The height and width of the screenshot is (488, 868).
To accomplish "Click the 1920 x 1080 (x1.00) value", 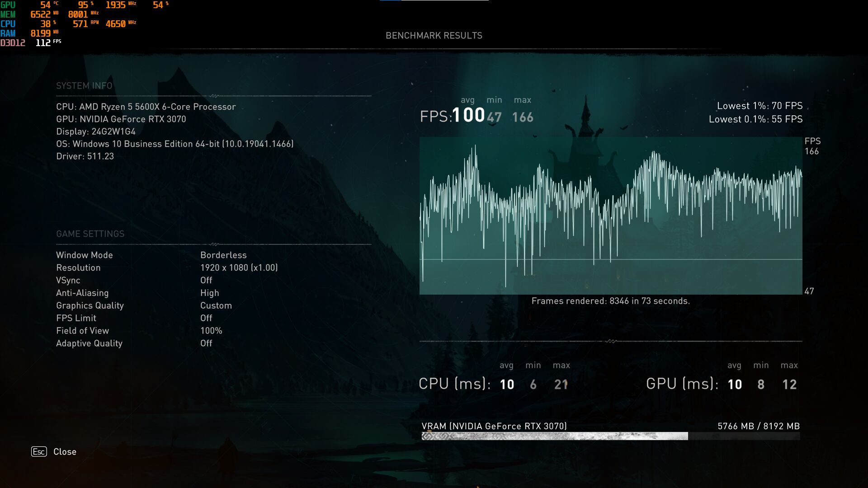I will point(239,267).
